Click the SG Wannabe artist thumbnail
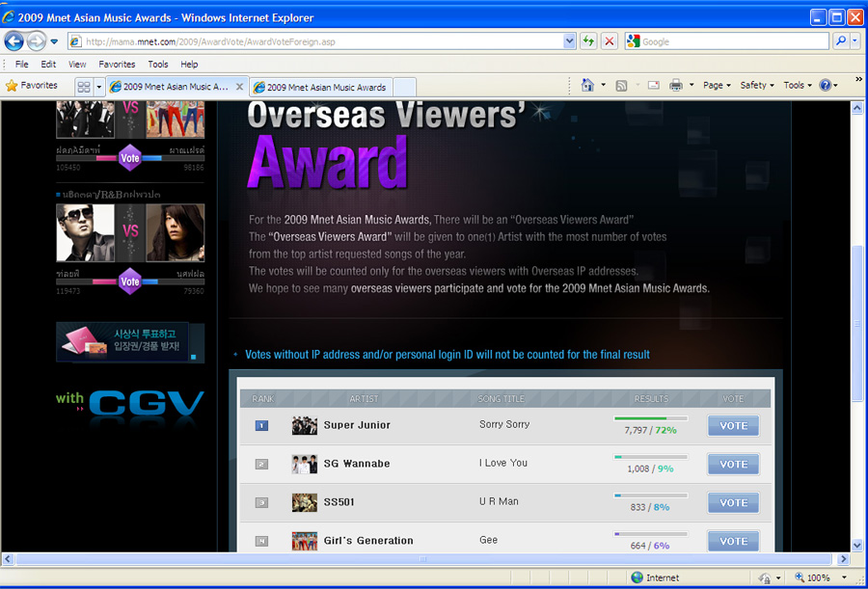This screenshot has height=589, width=868. coord(305,464)
